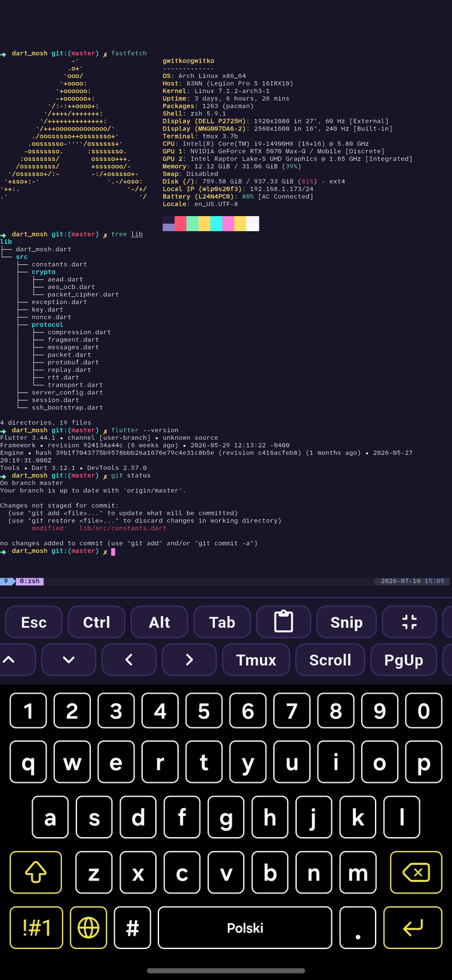
Task: Tap the letter m key
Action: [358, 873]
